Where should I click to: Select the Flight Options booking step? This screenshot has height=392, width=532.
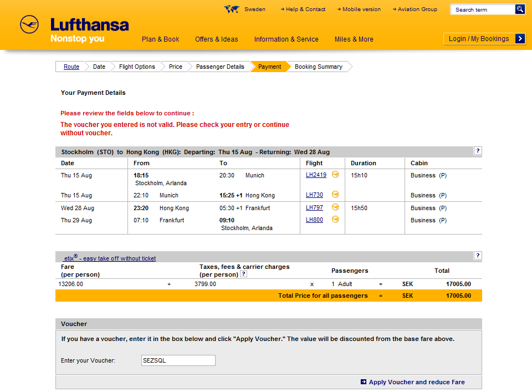click(137, 67)
